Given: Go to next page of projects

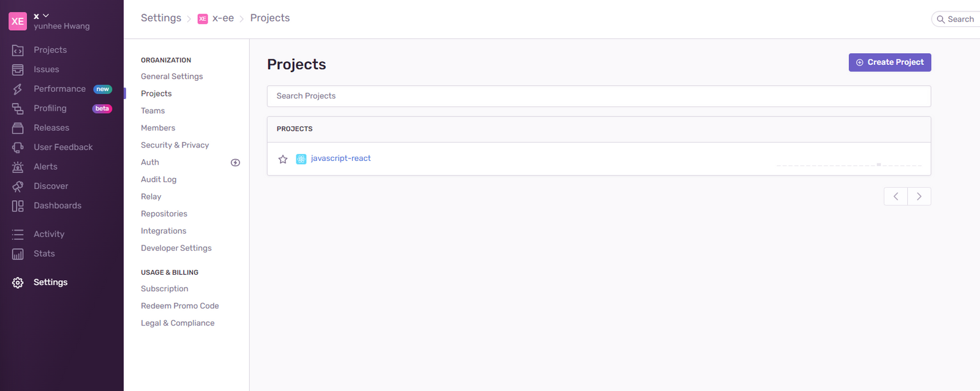Looking at the screenshot, I should (x=919, y=196).
